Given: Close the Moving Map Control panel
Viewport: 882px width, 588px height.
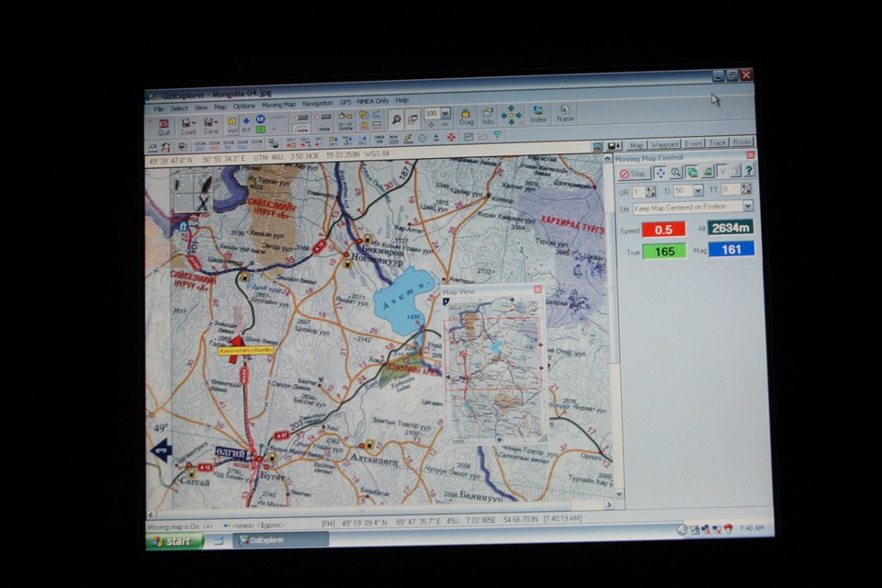Looking at the screenshot, I should pos(750,154).
